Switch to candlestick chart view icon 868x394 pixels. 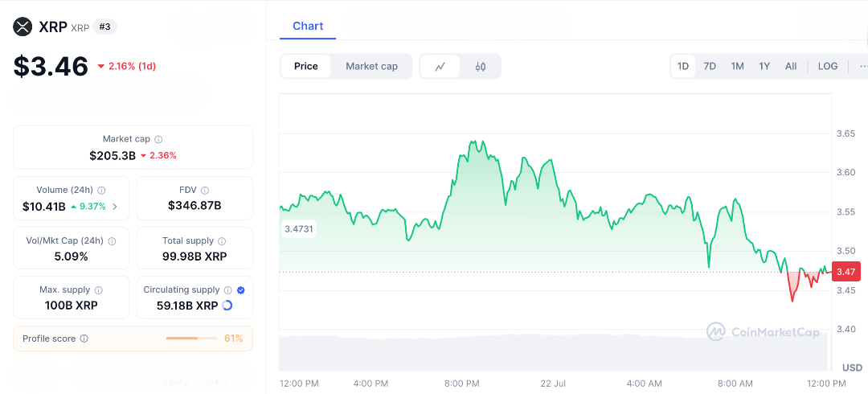(481, 67)
